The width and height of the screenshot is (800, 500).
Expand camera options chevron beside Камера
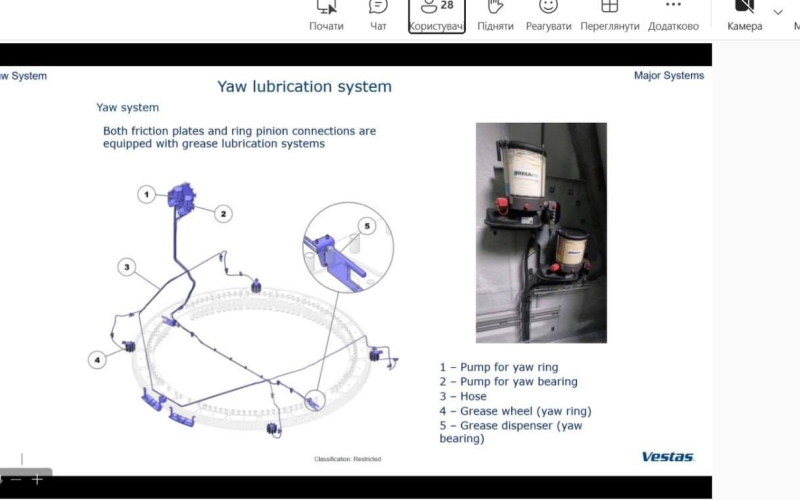click(778, 12)
